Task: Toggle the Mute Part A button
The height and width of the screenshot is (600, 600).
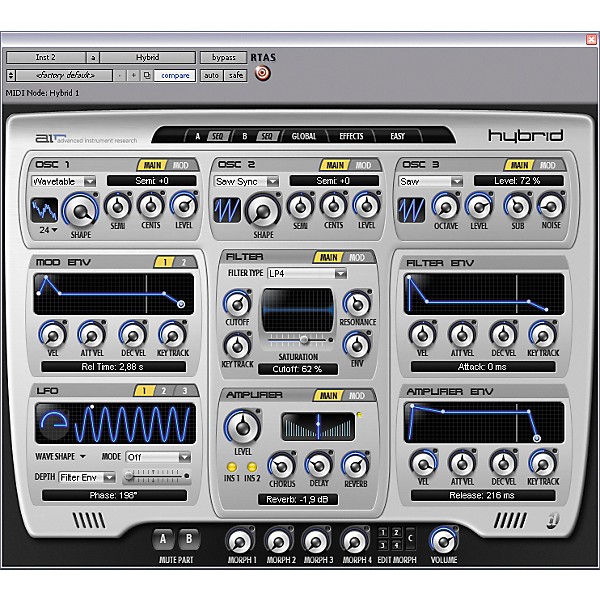Action: (x=164, y=540)
